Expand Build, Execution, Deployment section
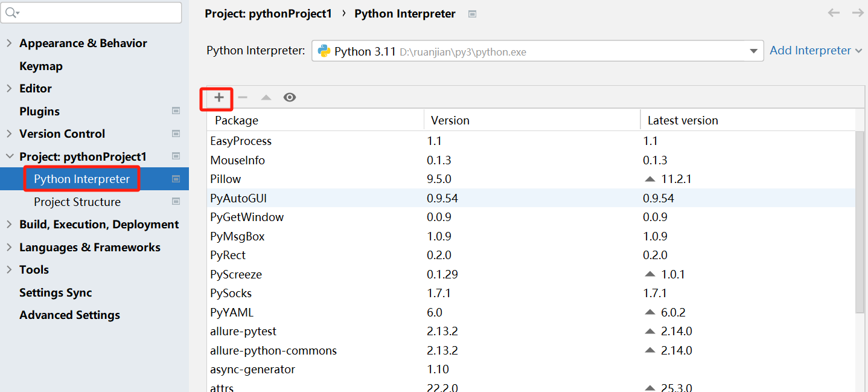 [9, 224]
